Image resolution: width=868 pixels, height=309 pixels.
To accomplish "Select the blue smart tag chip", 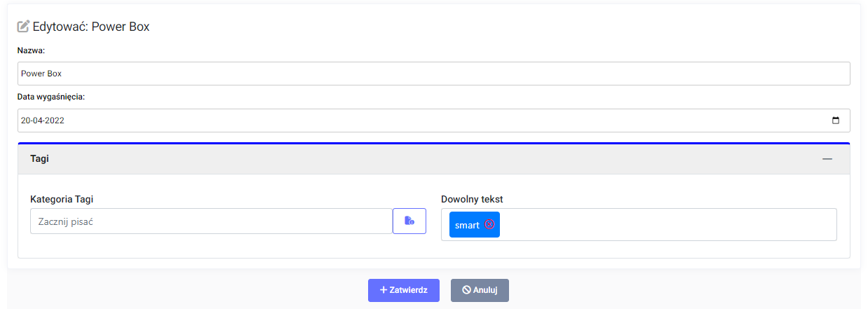I will [x=467, y=225].
